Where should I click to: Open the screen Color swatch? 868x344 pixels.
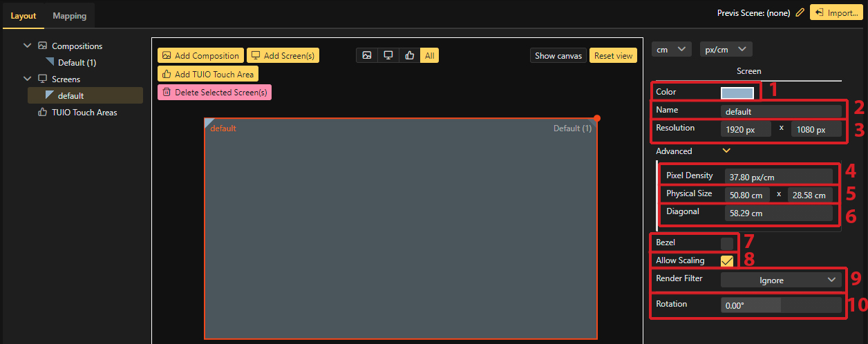pyautogui.click(x=737, y=93)
